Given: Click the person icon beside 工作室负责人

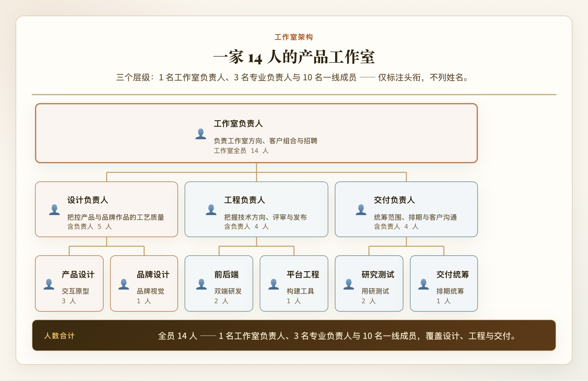Looking at the screenshot, I should (201, 134).
